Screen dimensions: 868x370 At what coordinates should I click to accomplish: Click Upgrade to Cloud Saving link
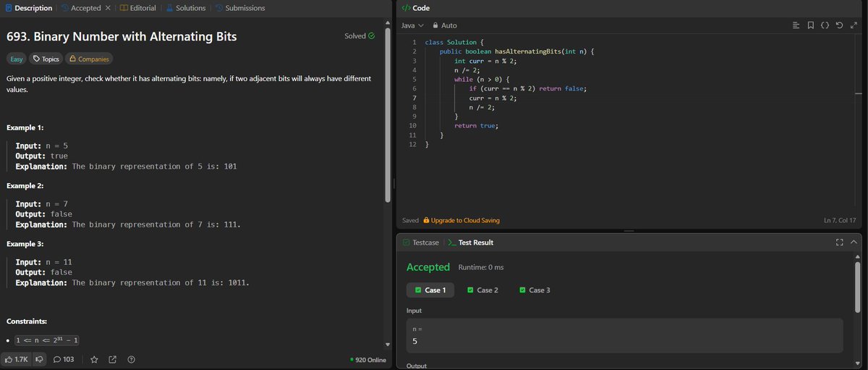point(461,220)
